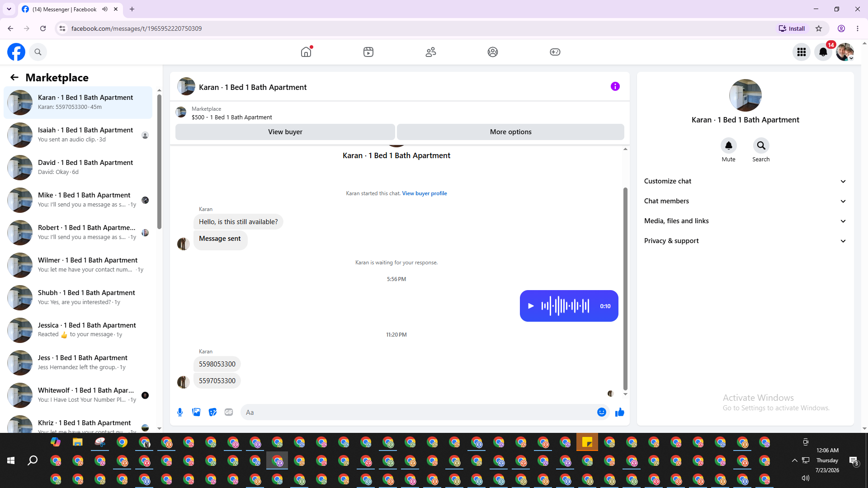Mute the tab audio speaker icon
The image size is (868, 488).
(x=105, y=9)
